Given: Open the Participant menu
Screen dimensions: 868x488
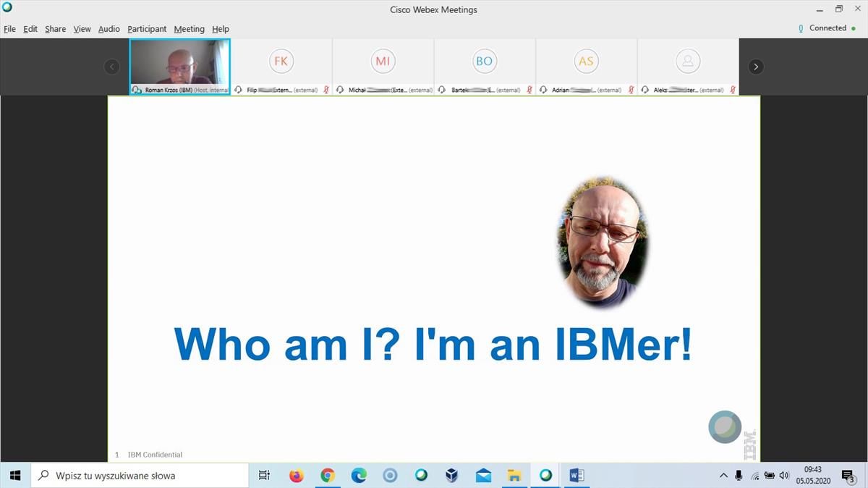Looking at the screenshot, I should (x=147, y=29).
